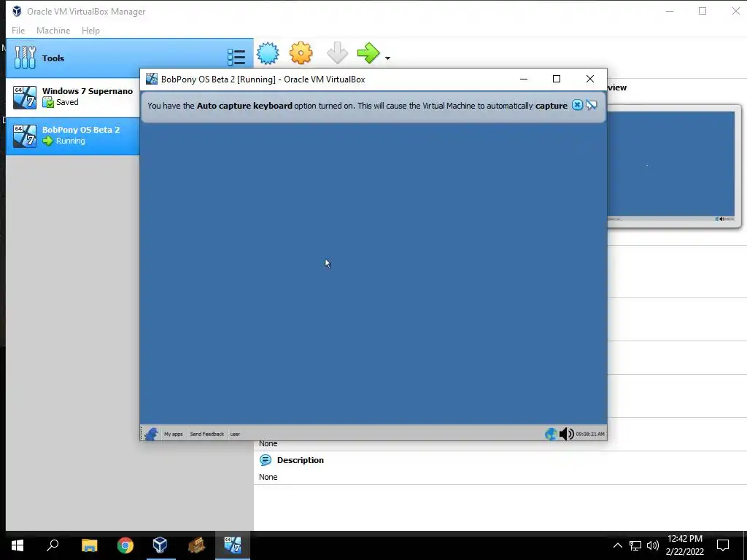
Task: Click the greyed Discard arrow icon
Action: [x=337, y=52]
